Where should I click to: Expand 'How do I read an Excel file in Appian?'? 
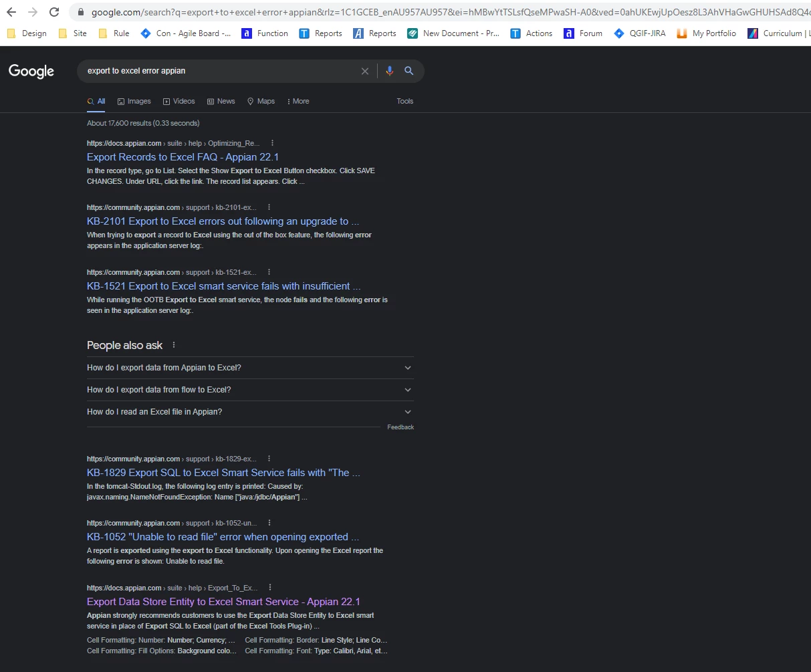tap(250, 412)
